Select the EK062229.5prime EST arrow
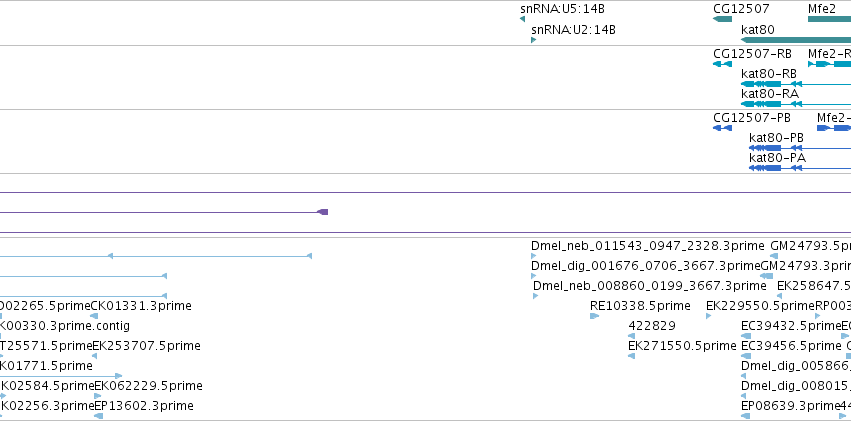851x421 pixels. tap(98, 396)
